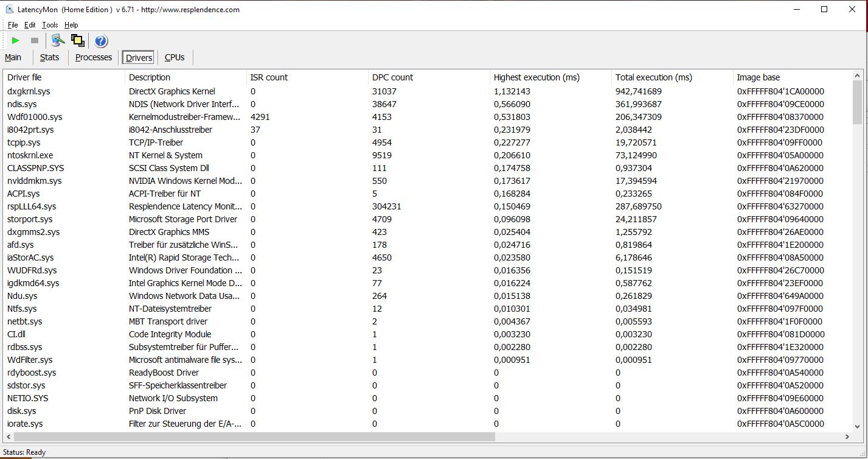This screenshot has width=868, height=459.
Task: Select the Drivers tab
Action: pyautogui.click(x=139, y=58)
